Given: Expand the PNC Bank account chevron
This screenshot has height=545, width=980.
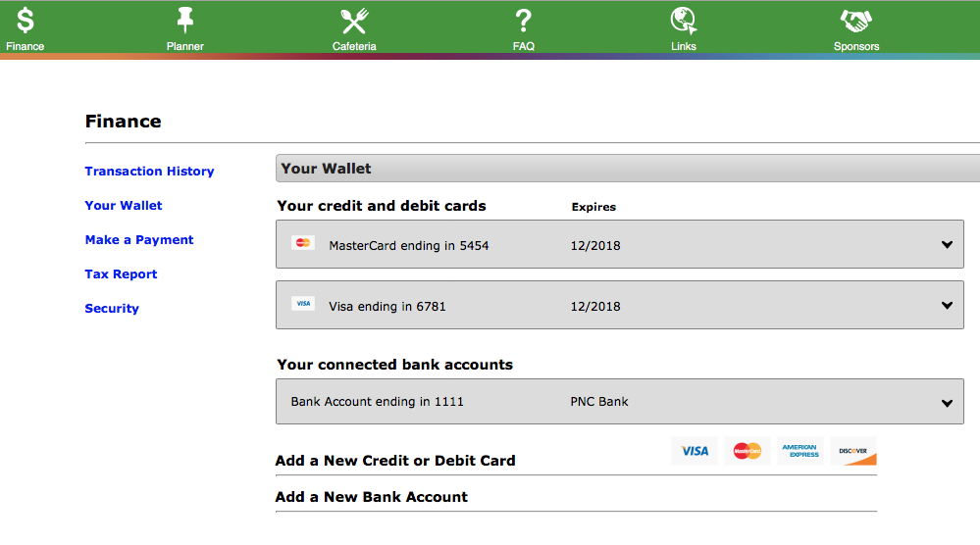Looking at the screenshot, I should point(947,403).
